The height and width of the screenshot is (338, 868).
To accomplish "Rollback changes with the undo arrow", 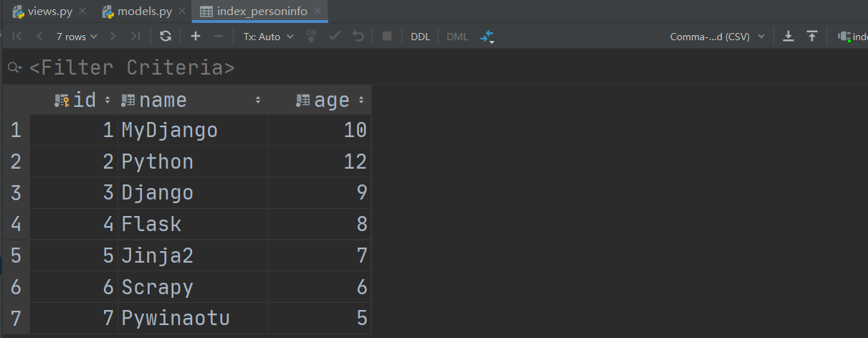I will coord(358,36).
